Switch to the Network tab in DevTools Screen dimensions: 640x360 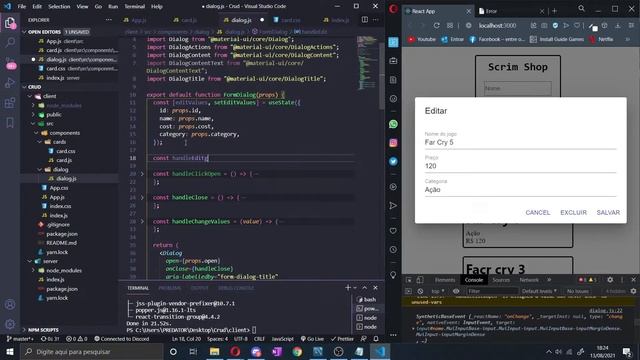pos(529,280)
